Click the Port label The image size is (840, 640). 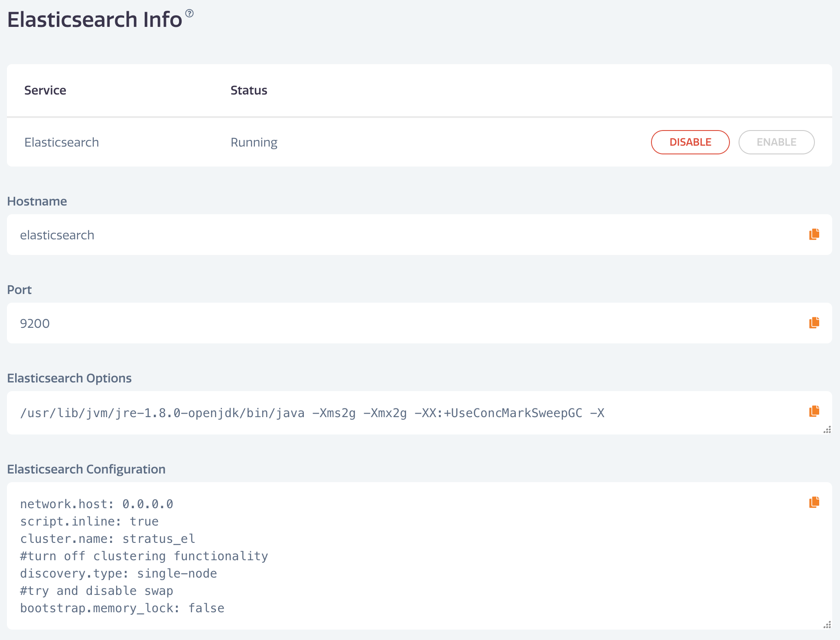tap(19, 290)
